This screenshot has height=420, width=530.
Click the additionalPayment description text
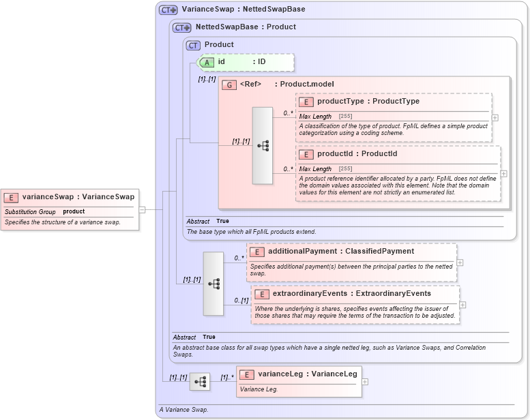(x=351, y=270)
